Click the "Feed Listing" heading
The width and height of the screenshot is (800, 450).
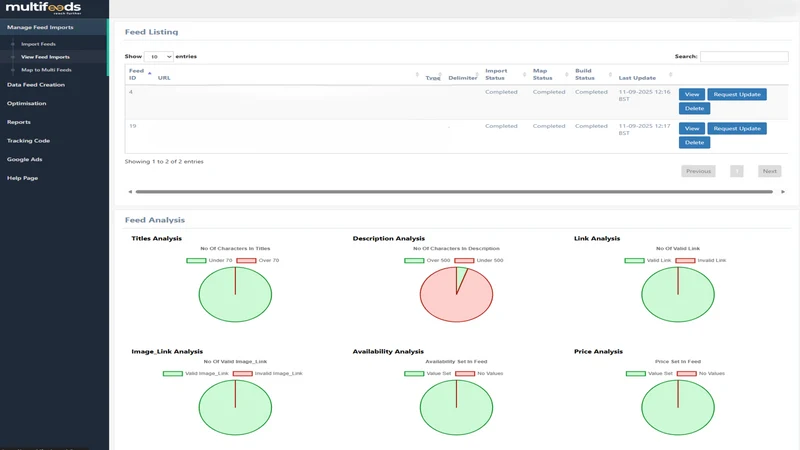pos(152,32)
